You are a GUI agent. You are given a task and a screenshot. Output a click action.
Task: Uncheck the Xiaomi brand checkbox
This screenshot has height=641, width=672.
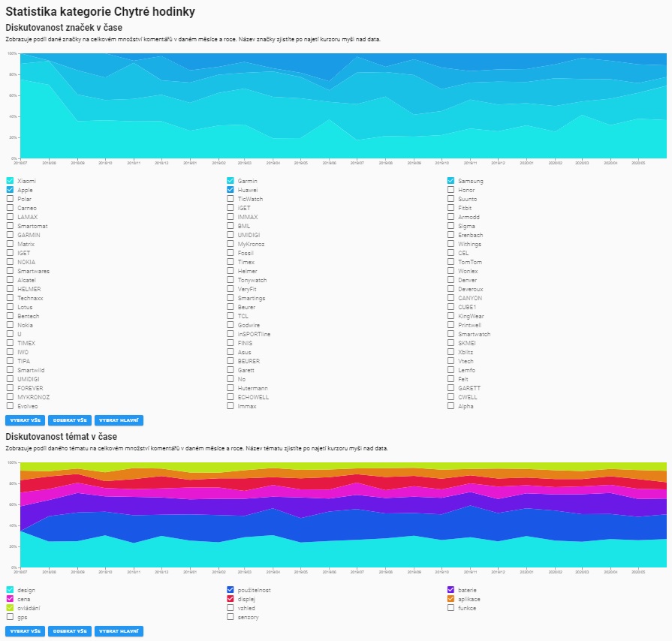tap(11, 181)
